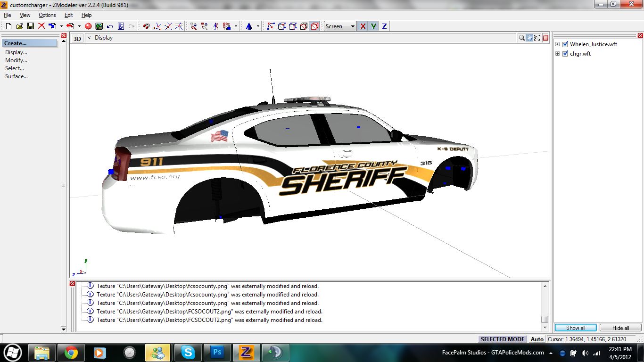
Task: Select the zoom magnifier viewport tool
Action: (522, 38)
